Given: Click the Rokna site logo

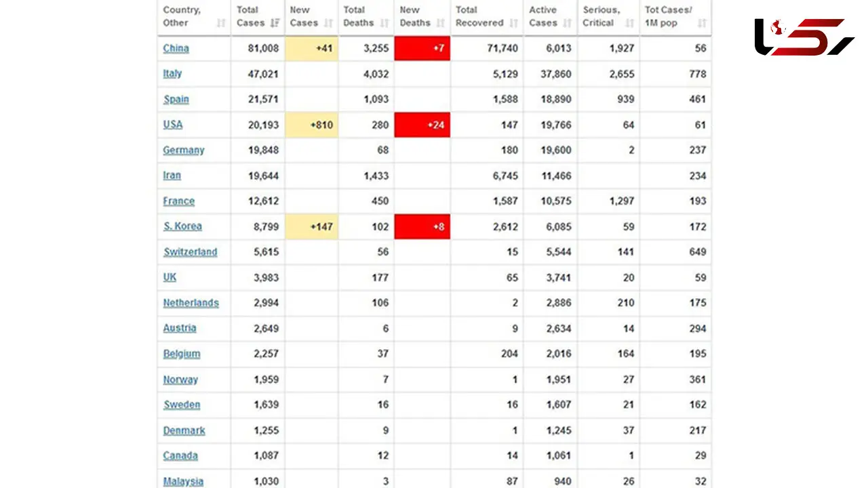Looking at the screenshot, I should (804, 37).
